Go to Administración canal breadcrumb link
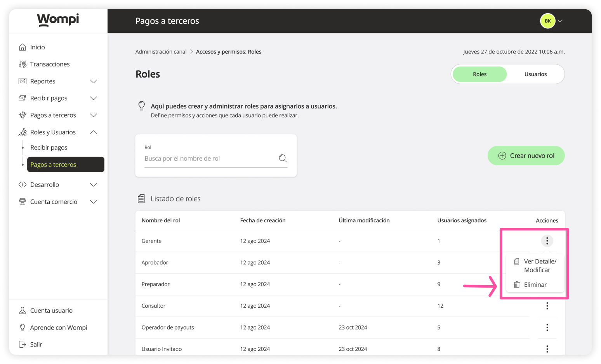The height and width of the screenshot is (364, 601). (x=161, y=52)
